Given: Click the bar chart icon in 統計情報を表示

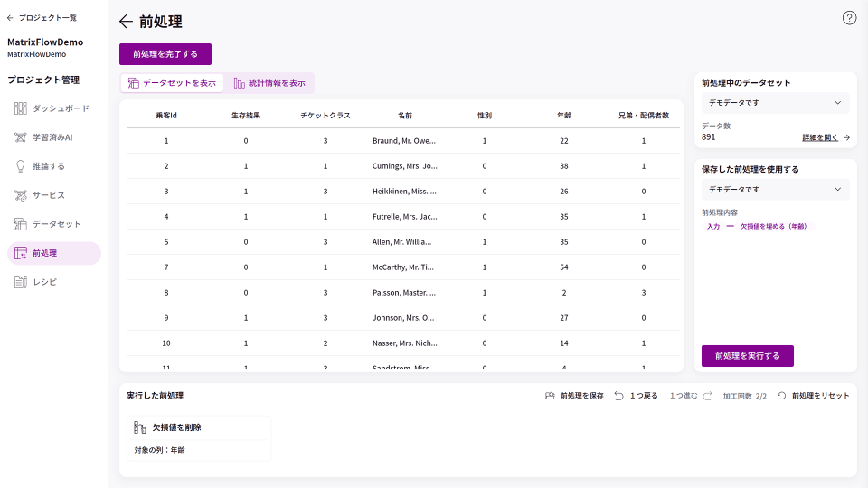Looking at the screenshot, I should coord(239,83).
